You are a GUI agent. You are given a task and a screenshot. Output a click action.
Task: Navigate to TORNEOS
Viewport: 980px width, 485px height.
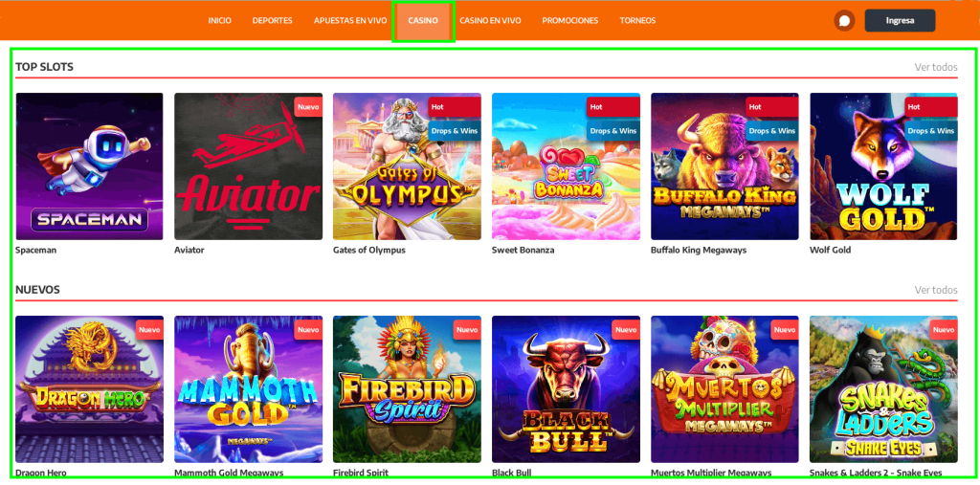(637, 21)
